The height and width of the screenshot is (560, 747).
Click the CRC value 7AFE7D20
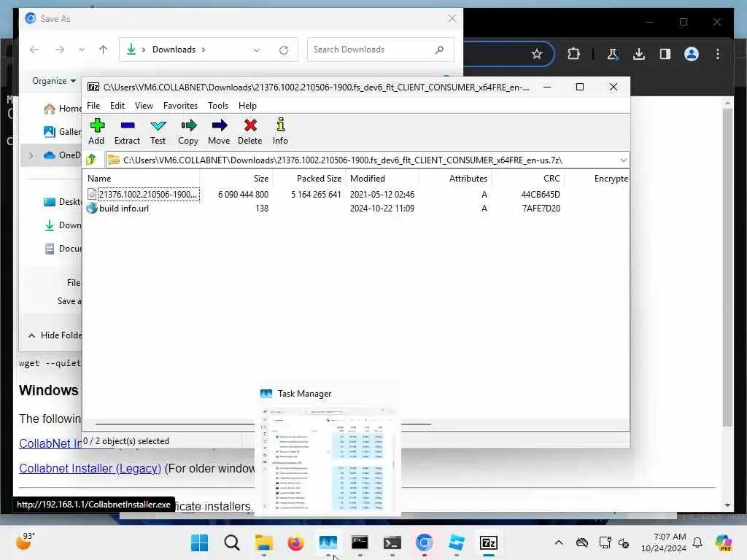point(541,208)
